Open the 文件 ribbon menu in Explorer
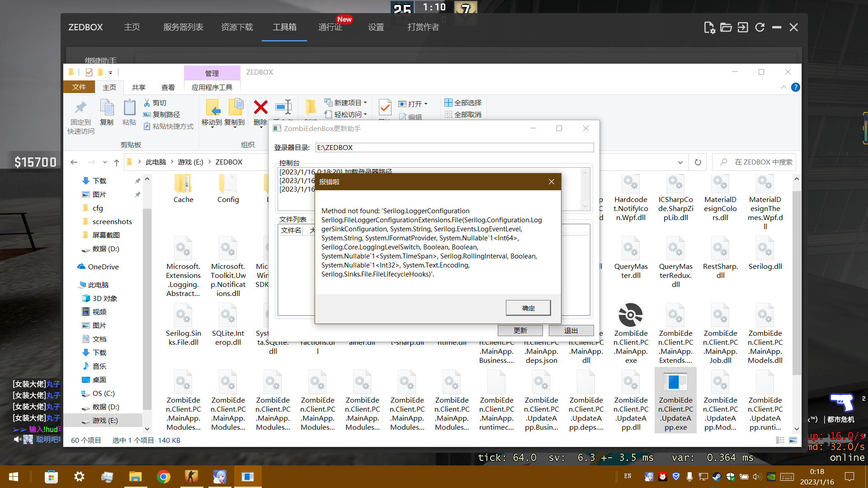This screenshot has width=868, height=488. tap(79, 87)
